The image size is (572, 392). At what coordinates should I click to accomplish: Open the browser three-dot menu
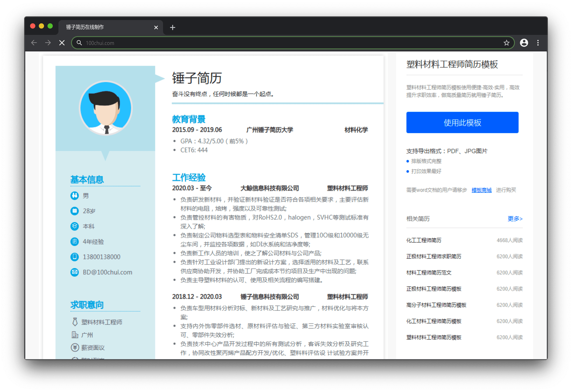[x=538, y=43]
